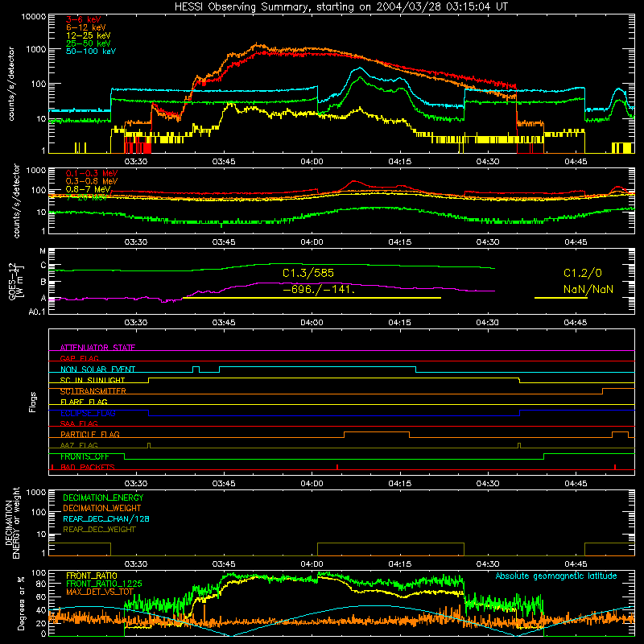Click the HESSI Observing Summary plot title

coord(341,6)
